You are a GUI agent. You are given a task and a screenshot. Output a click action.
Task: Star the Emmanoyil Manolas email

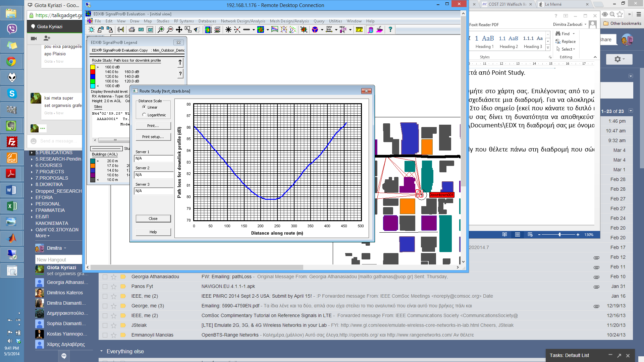coord(114,335)
